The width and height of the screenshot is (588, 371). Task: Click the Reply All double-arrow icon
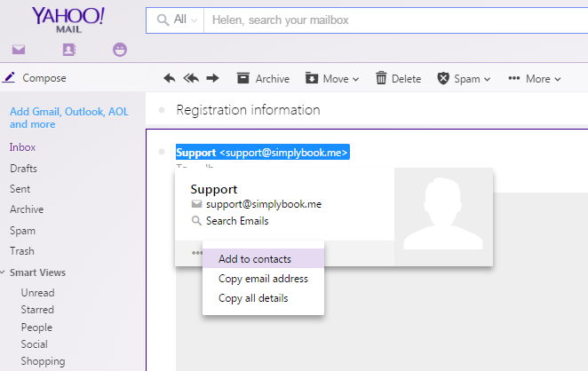(x=191, y=78)
